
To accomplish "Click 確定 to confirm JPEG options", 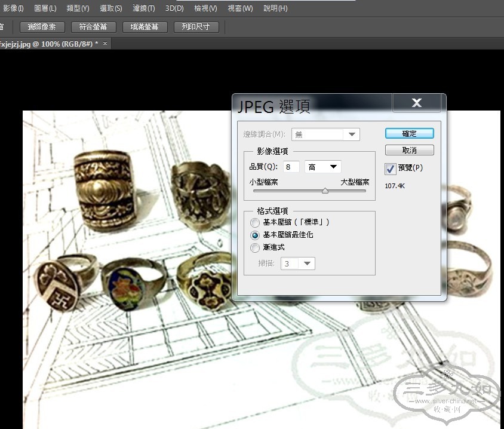I will tap(409, 134).
